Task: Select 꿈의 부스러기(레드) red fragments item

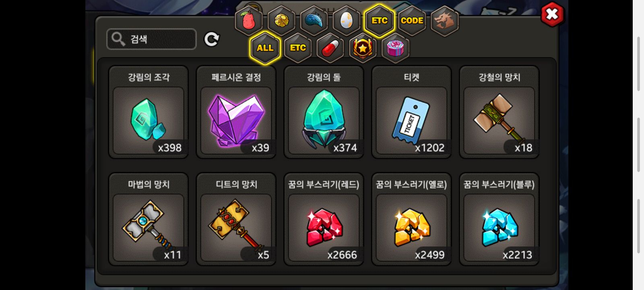Action: pos(324,219)
